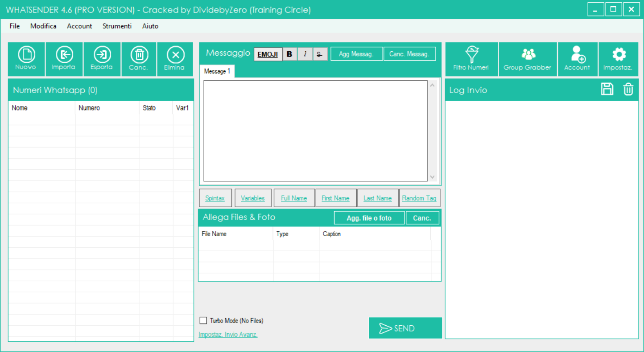Enable Turbo Mode (No Files) checkbox
This screenshot has height=352, width=644.
203,320
